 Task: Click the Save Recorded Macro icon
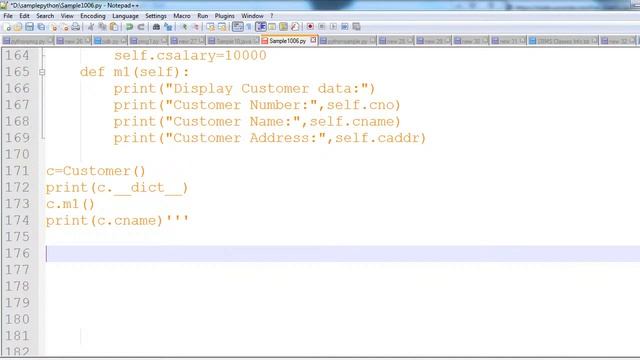[356, 27]
